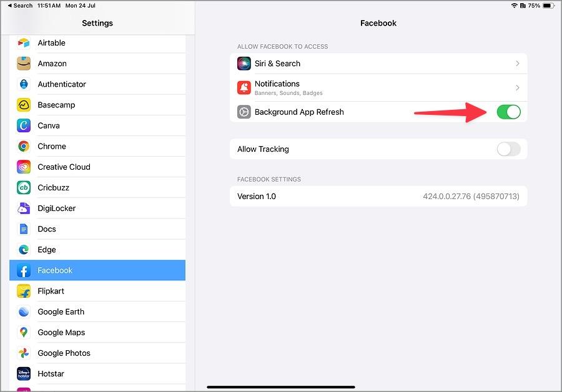Click the 'Facebook' page title

tap(378, 23)
